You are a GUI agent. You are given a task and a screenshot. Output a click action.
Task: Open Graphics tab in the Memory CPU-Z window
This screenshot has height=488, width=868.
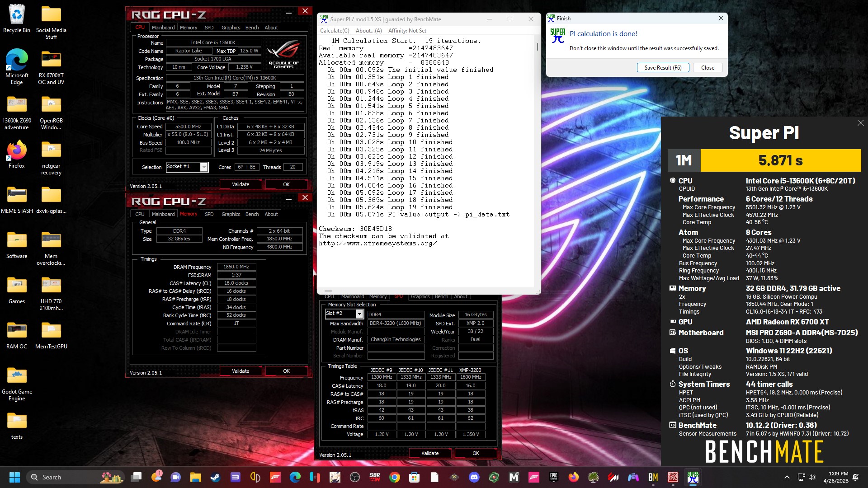[x=231, y=214]
